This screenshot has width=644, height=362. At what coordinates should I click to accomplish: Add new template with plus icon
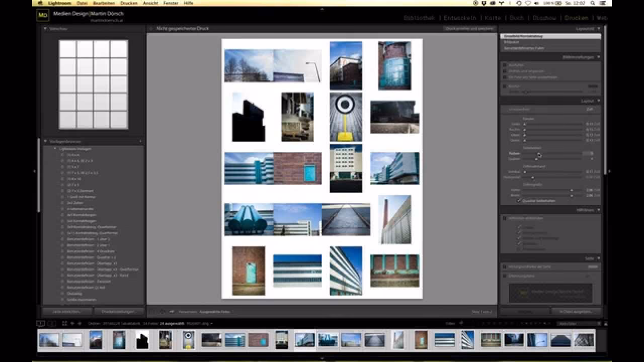click(140, 141)
